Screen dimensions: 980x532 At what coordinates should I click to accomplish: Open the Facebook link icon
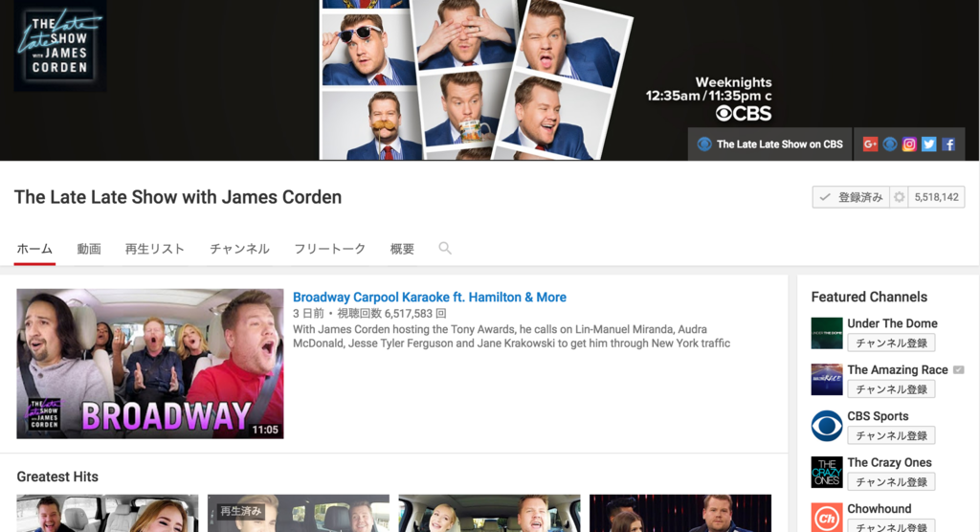click(948, 144)
